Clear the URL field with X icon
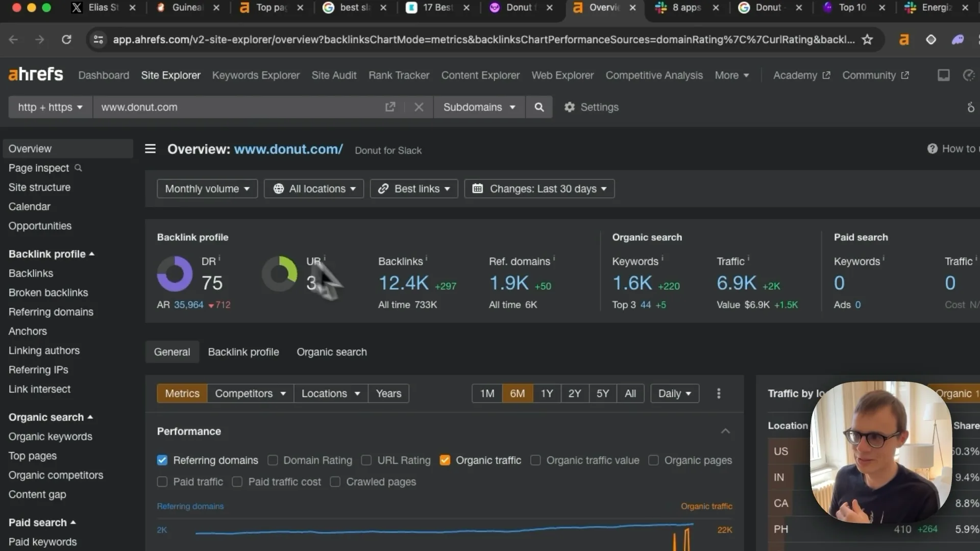Viewport: 980px width, 551px height. [419, 107]
